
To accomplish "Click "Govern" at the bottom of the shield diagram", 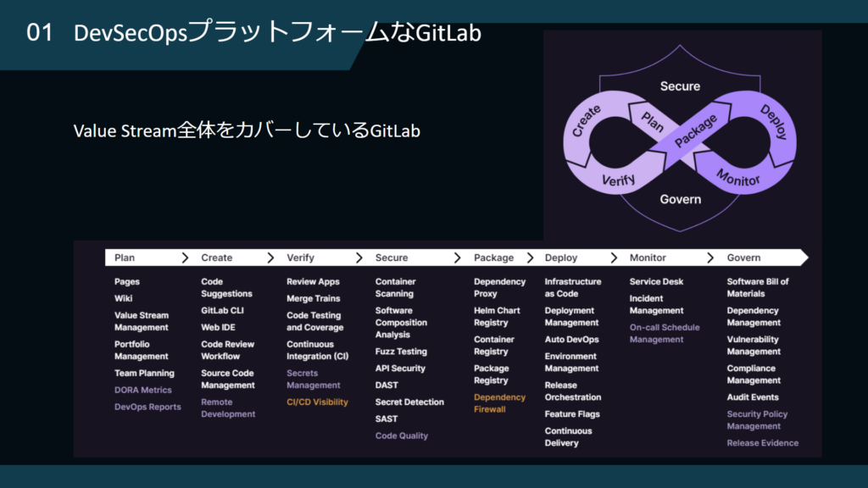I will click(681, 199).
